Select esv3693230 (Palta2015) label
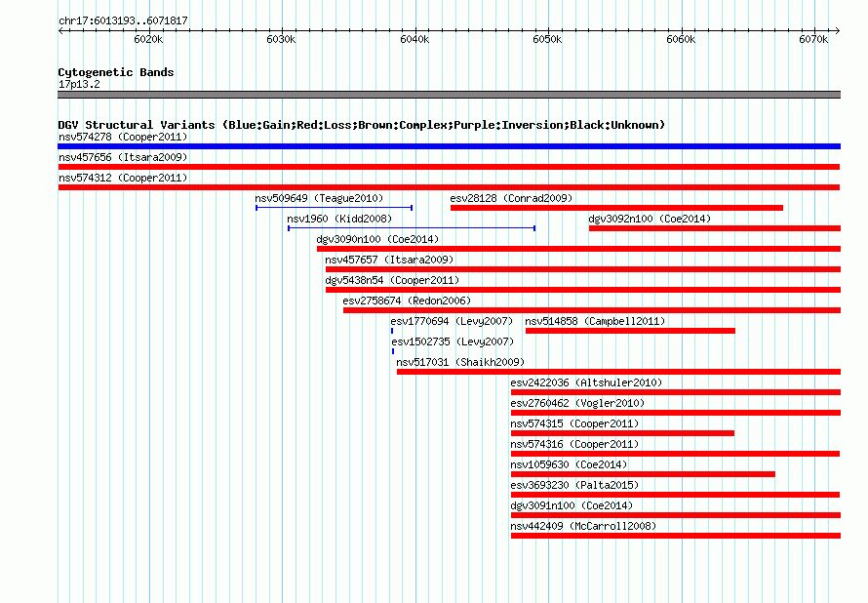Image resolution: width=868 pixels, height=603 pixels. (574, 485)
